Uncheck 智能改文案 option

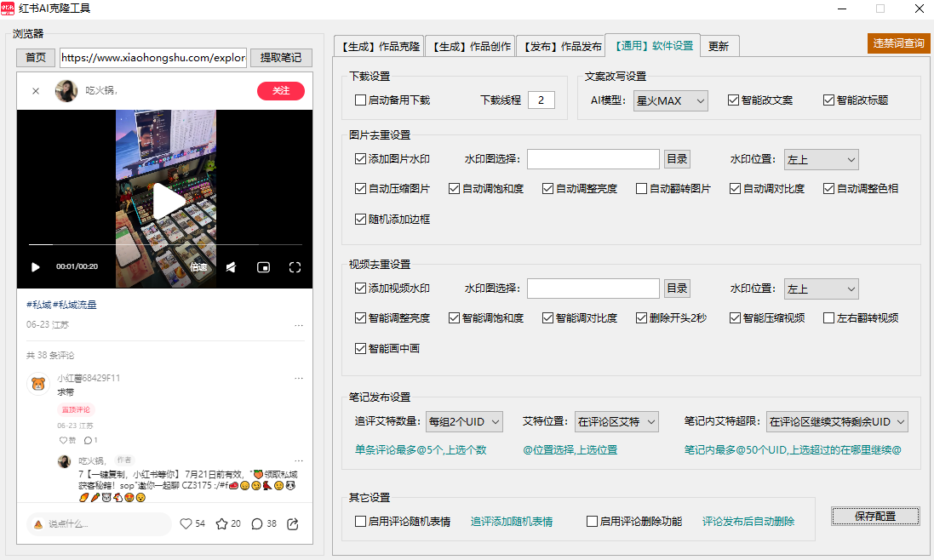[x=733, y=100]
